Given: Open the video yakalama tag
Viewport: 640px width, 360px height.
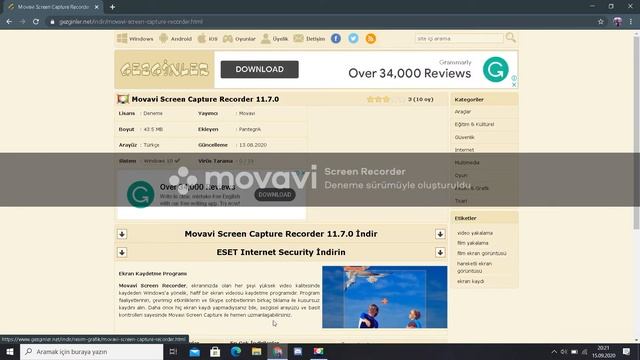Looking at the screenshot, I should pos(475,233).
